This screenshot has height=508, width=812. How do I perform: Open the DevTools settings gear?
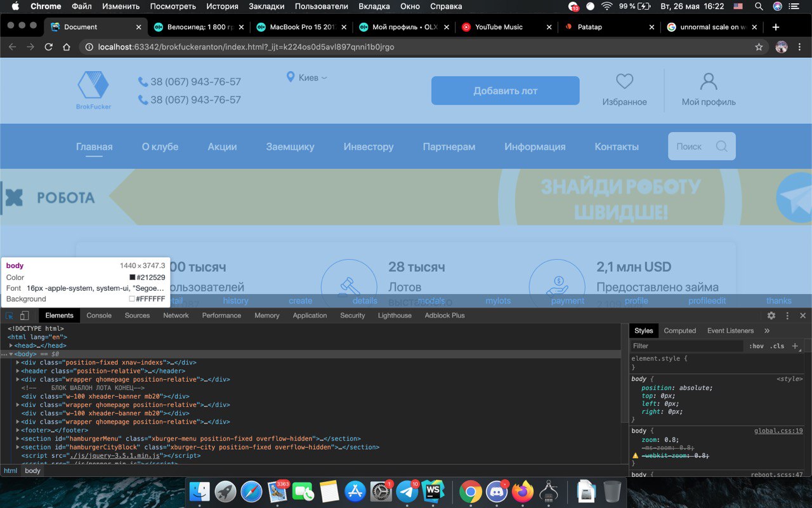point(771,316)
